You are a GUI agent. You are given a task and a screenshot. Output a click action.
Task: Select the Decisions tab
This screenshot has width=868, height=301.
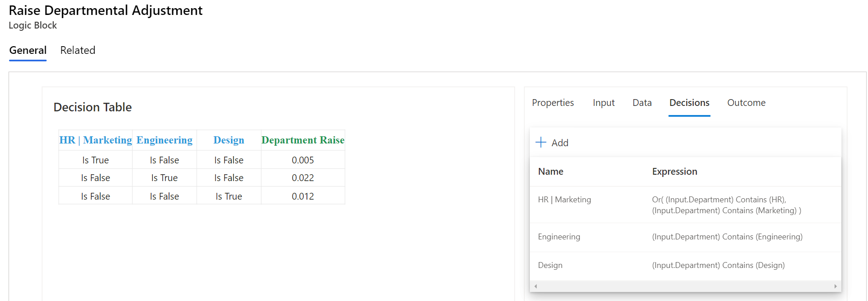tap(689, 103)
